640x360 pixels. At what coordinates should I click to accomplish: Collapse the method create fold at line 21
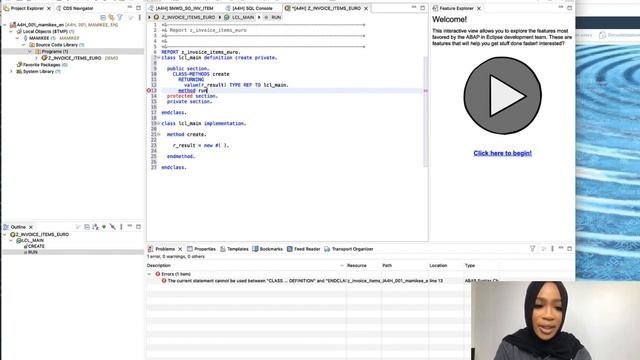[158, 134]
